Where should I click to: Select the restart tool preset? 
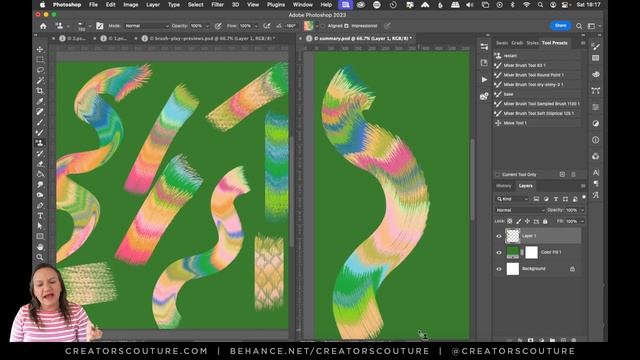click(537, 56)
